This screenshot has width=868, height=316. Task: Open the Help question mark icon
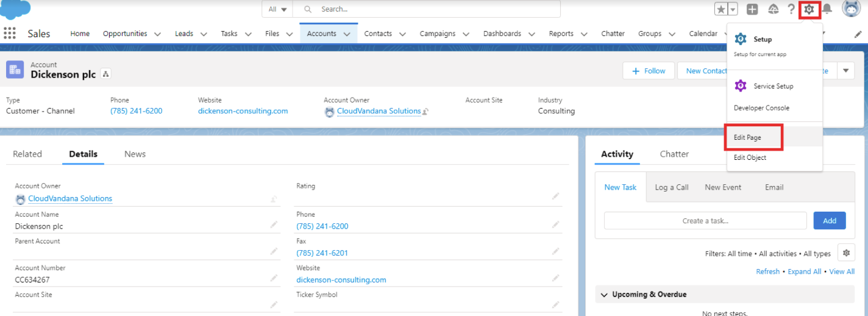(x=791, y=9)
